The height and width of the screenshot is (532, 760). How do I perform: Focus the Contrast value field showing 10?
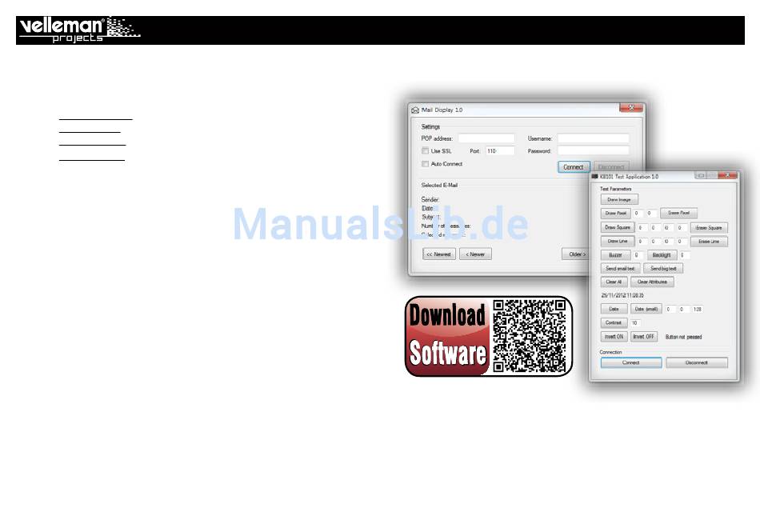(635, 322)
